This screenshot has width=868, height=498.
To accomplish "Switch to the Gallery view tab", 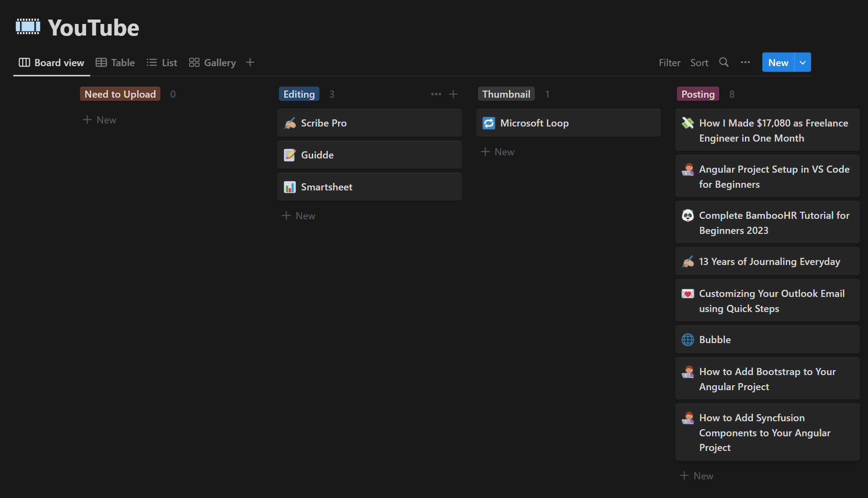I will [212, 63].
